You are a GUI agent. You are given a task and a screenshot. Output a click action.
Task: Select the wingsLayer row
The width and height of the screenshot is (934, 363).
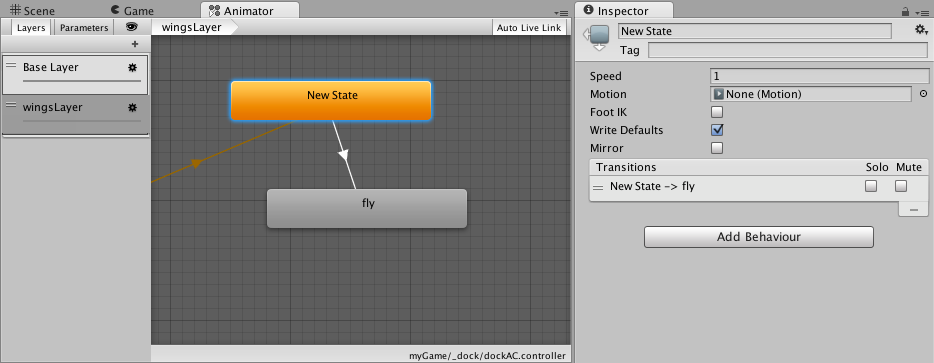(x=75, y=115)
